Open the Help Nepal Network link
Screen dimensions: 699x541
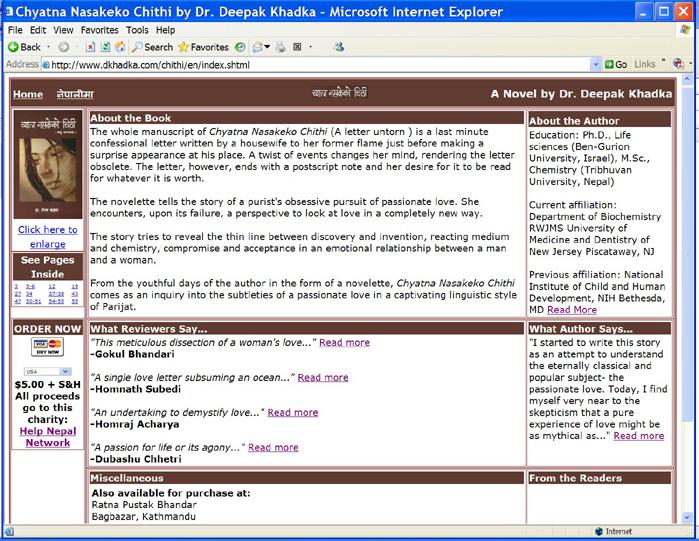click(48, 437)
